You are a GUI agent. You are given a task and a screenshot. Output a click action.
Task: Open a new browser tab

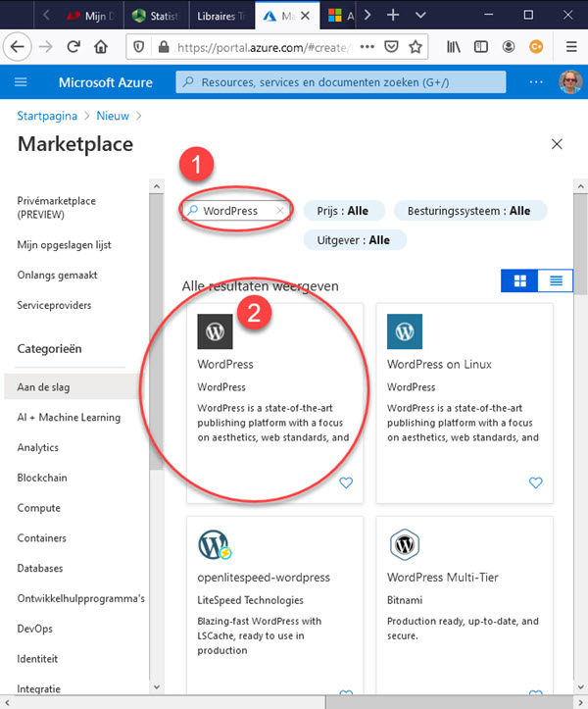point(393,16)
